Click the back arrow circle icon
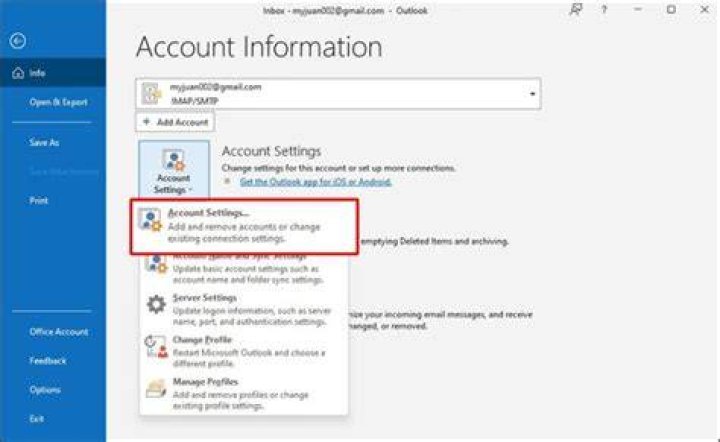720x442 pixels. pos(17,41)
